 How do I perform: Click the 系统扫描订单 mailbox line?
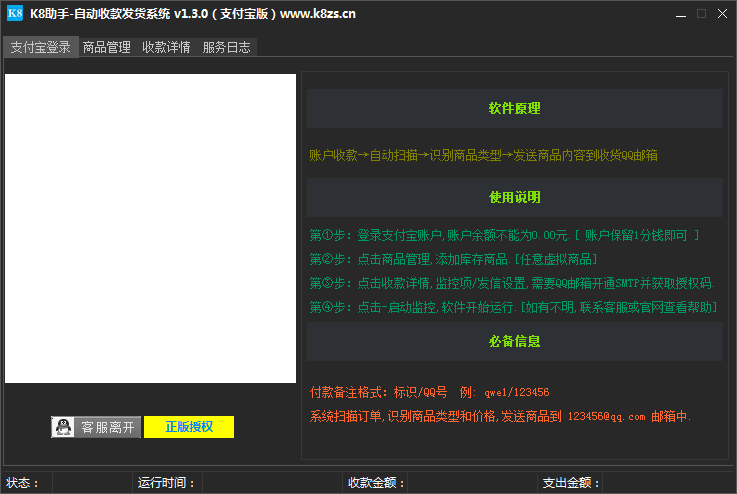[x=500, y=416]
